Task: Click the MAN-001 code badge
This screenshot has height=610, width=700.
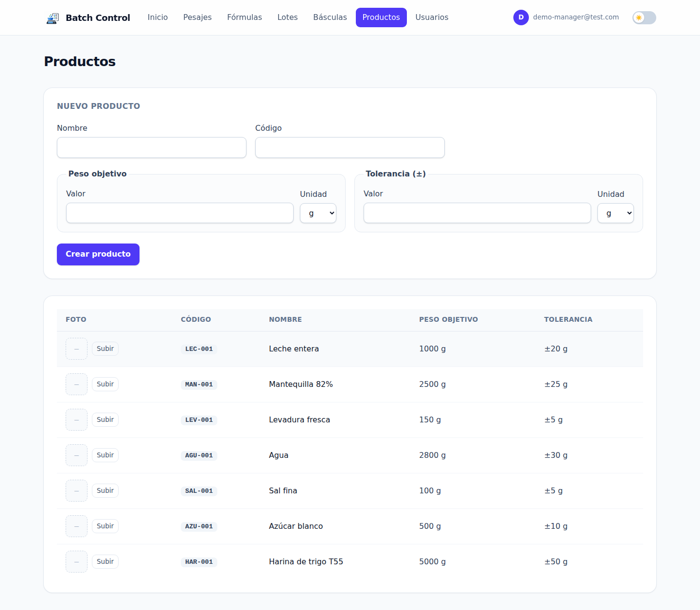Action: (199, 384)
